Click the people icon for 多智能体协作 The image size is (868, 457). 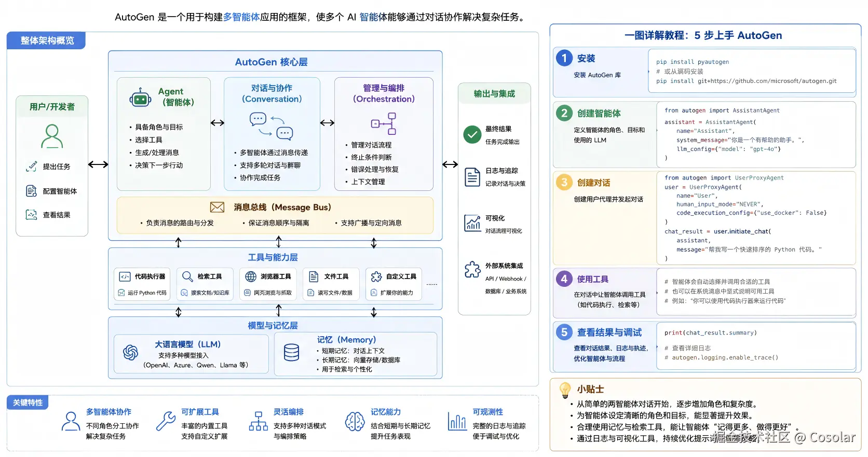(x=71, y=421)
